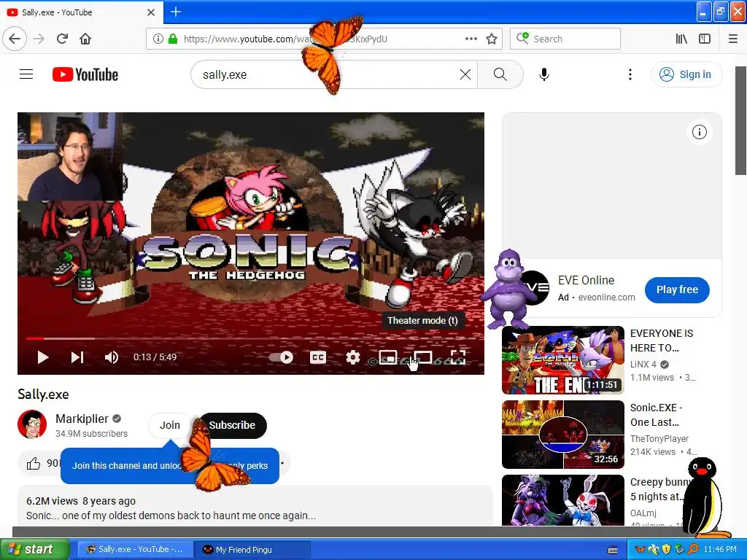Open page actions three-dot menu in address bar
Image resolution: width=747 pixels, height=560 pixels.
click(x=471, y=39)
